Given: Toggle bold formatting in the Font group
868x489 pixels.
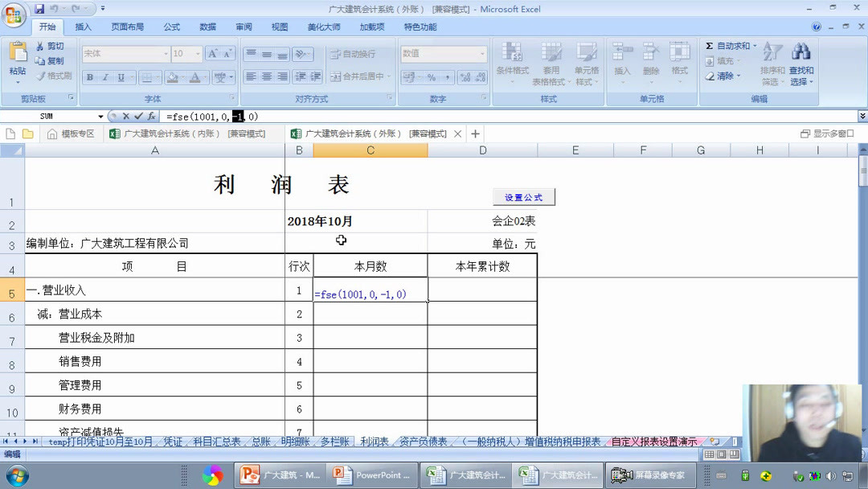Looking at the screenshot, I should [x=90, y=77].
